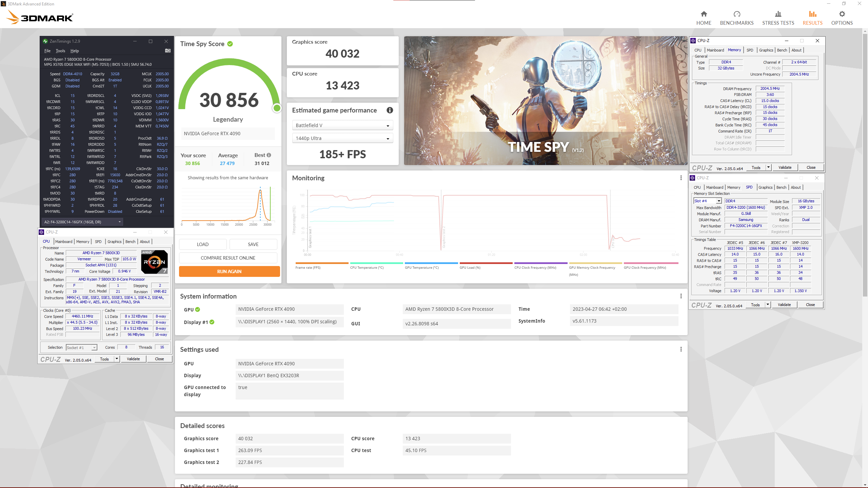Screen dimensions: 868x488
Task: Open the ZenTimings memory module selector dropdown
Action: [82, 222]
